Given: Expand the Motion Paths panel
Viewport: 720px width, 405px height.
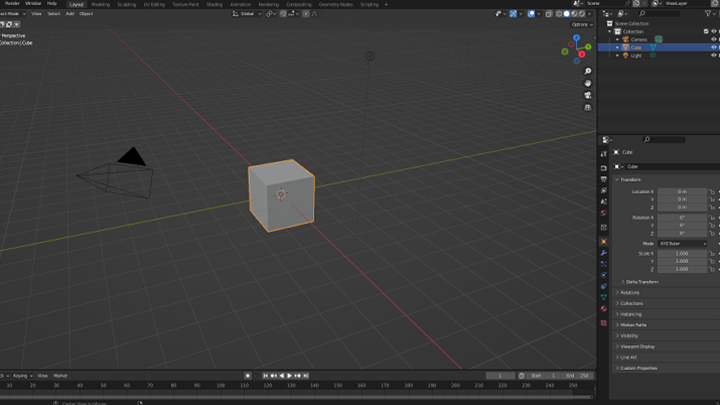Looking at the screenshot, I should (x=633, y=325).
